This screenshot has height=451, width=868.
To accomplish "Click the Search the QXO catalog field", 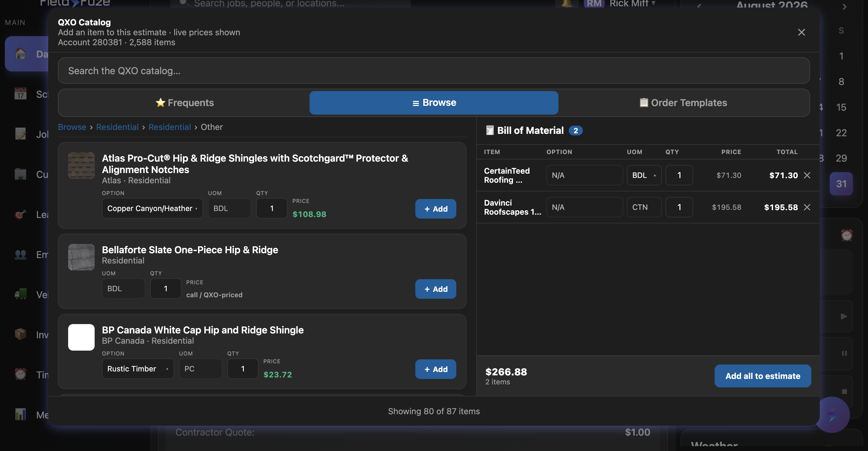I will [x=434, y=71].
